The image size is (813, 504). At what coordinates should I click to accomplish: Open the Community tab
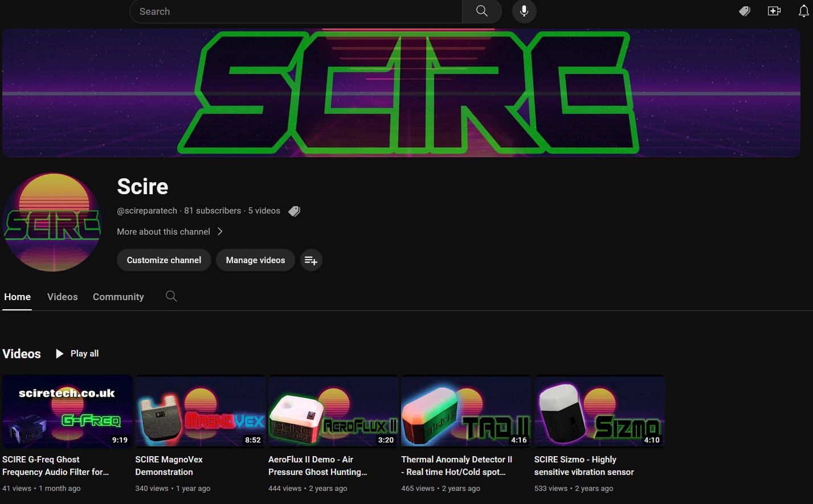pyautogui.click(x=118, y=297)
